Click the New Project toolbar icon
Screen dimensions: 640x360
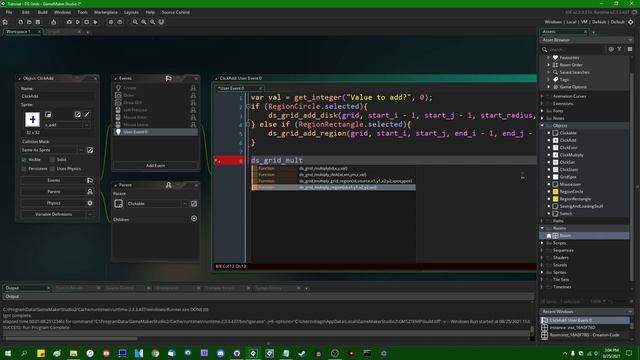click(20, 22)
